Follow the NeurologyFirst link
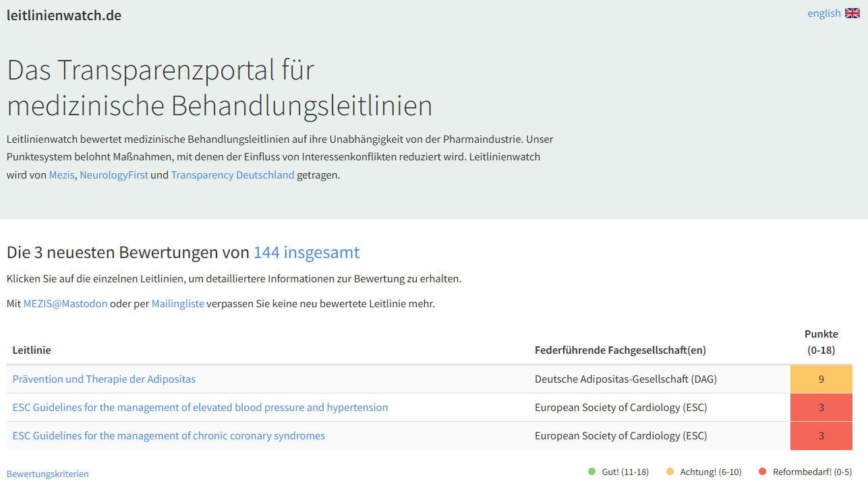Image resolution: width=868 pixels, height=502 pixels. (114, 175)
